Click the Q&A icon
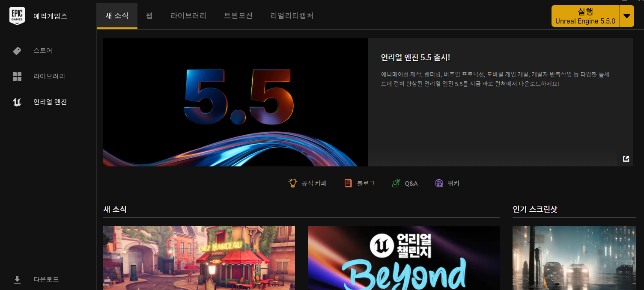Screen dimensions: 644x290 click(396, 183)
